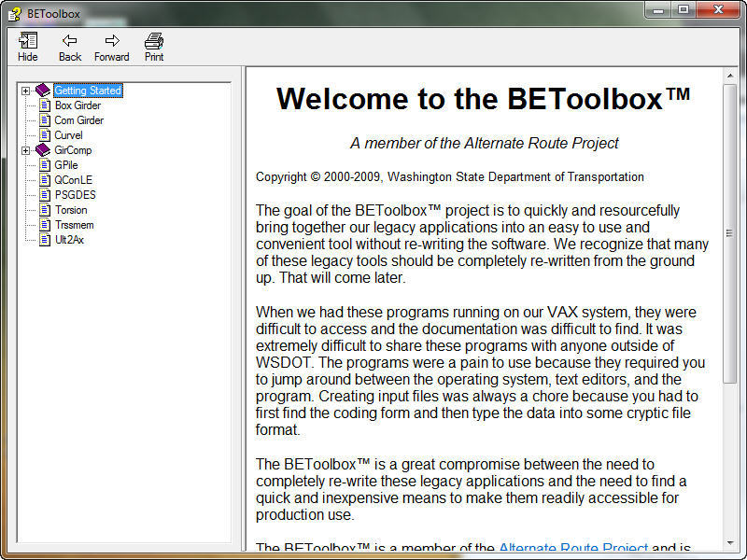Click the page icon beside Ult2Ax

pyautogui.click(x=45, y=240)
